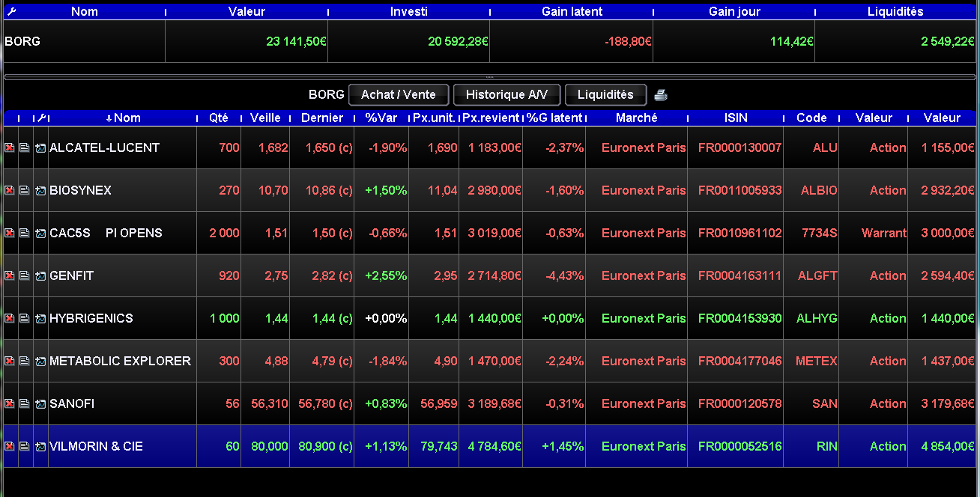The width and height of the screenshot is (980, 497).
Task: Click the Achat / Vente button
Action: pos(399,95)
